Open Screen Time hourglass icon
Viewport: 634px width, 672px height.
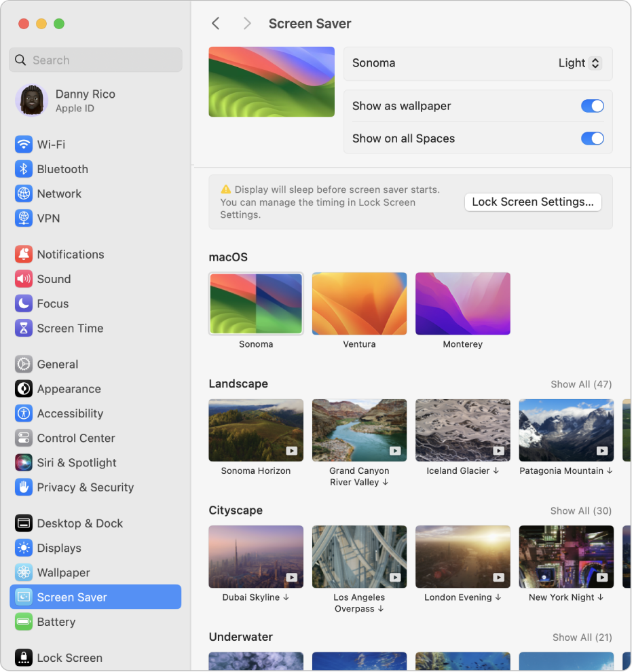point(24,329)
